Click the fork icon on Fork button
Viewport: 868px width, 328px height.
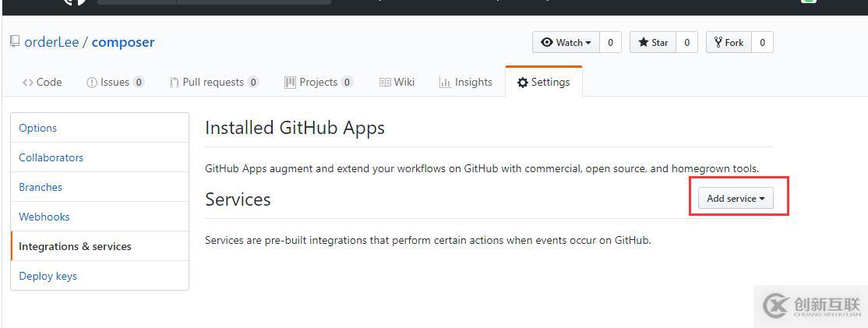coord(718,42)
